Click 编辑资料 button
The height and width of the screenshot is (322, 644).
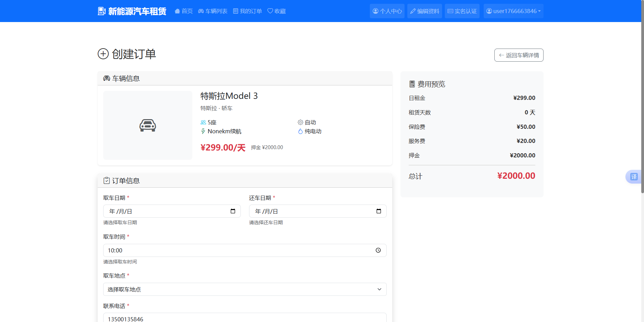click(x=425, y=11)
